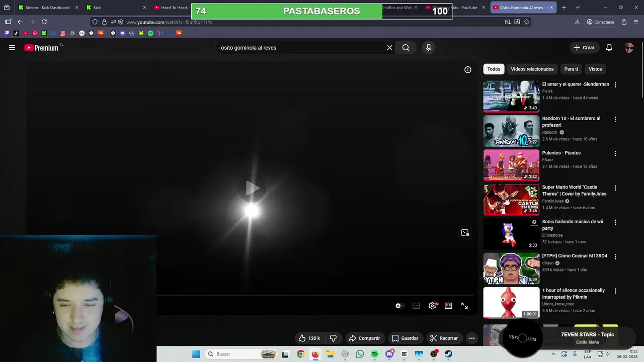
Task: Open options for Pulentos - Piantes video
Action: (x=615, y=154)
